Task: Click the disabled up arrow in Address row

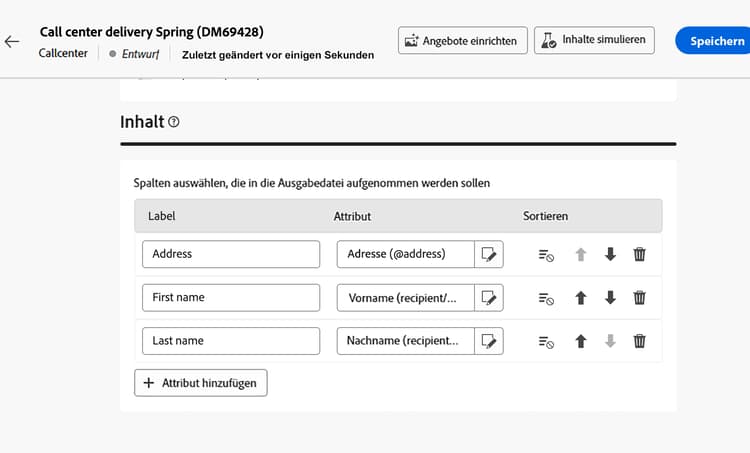Action: pyautogui.click(x=581, y=254)
